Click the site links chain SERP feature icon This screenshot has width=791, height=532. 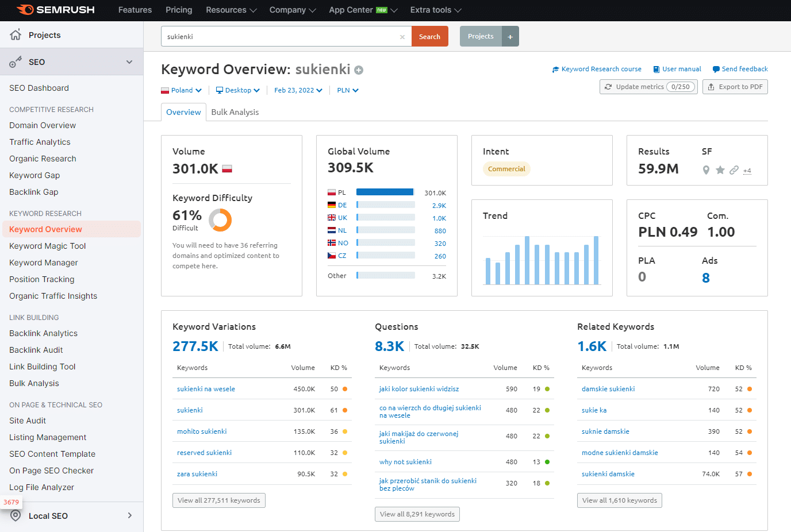pyautogui.click(x=734, y=170)
